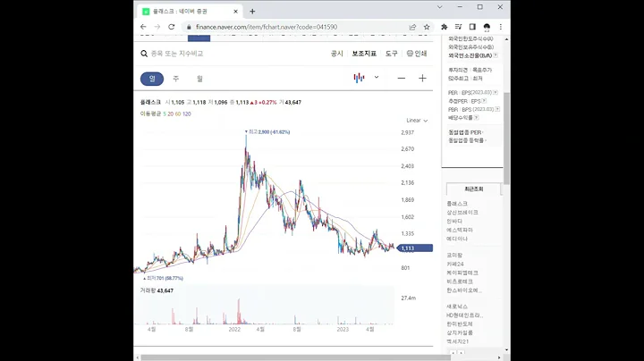Toggle the 120-day moving average line
The height and width of the screenshot is (361, 644).
(x=187, y=114)
